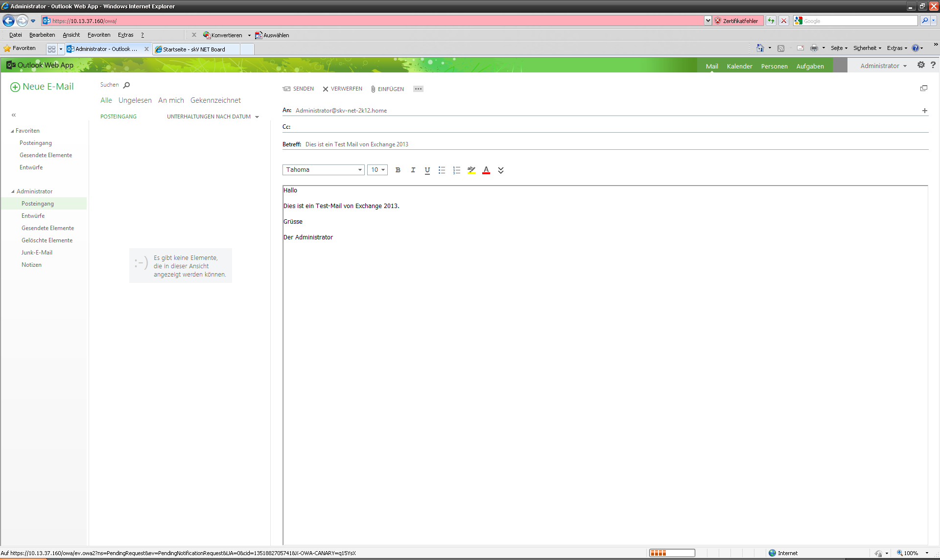Select the Ungelesen filter tab
The image size is (940, 560).
click(135, 100)
